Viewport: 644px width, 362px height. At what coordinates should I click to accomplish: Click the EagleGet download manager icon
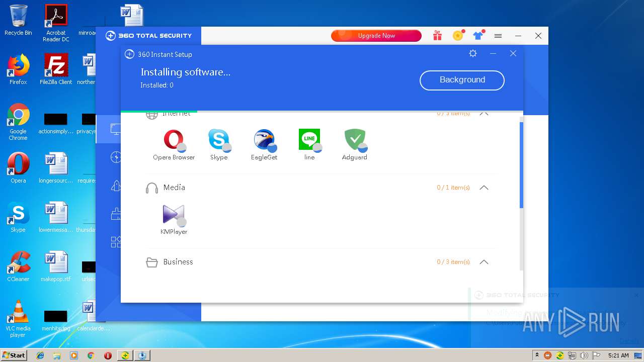pyautogui.click(x=264, y=140)
